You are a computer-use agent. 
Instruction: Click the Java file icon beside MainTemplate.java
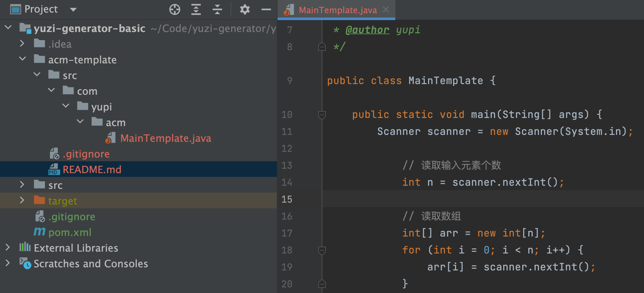(111, 138)
